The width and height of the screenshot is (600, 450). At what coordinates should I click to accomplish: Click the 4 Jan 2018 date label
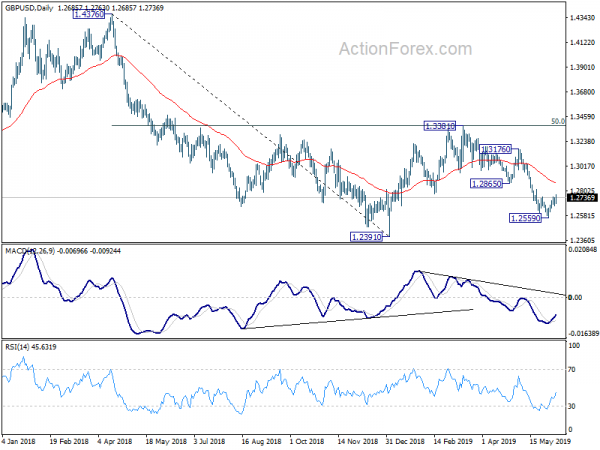(x=18, y=441)
